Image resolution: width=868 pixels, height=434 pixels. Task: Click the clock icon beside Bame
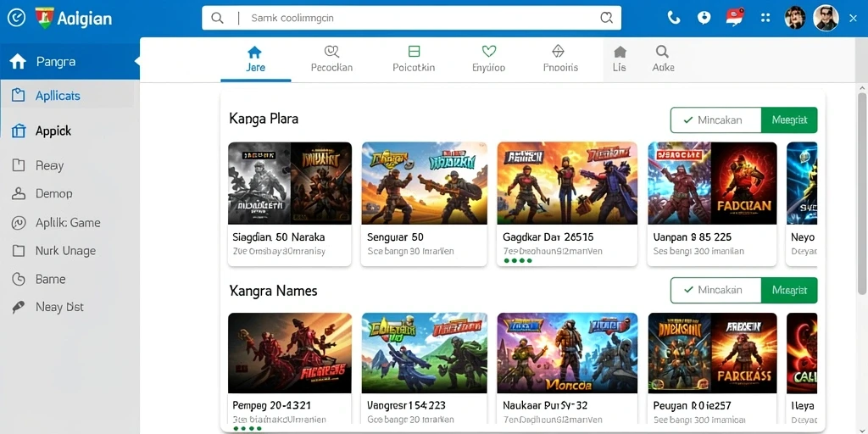(19, 279)
